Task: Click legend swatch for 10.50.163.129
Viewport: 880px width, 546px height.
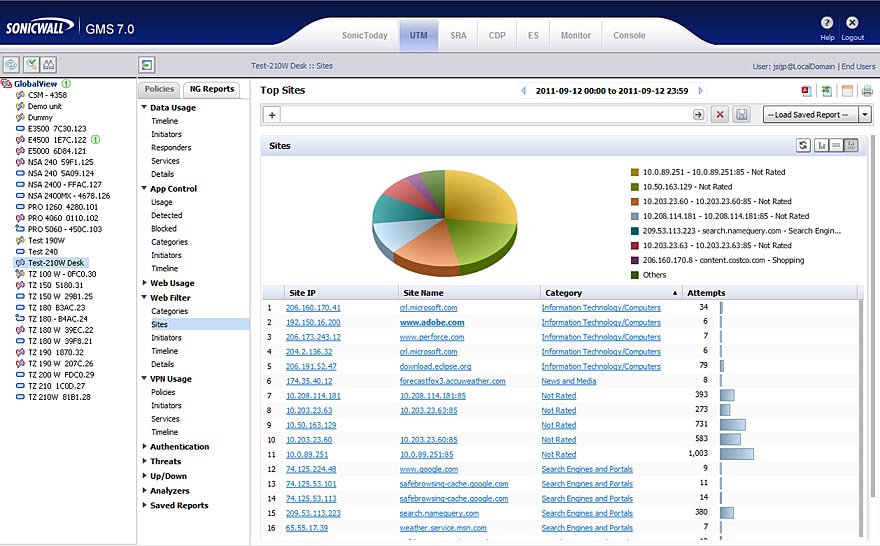Action: 635,187
